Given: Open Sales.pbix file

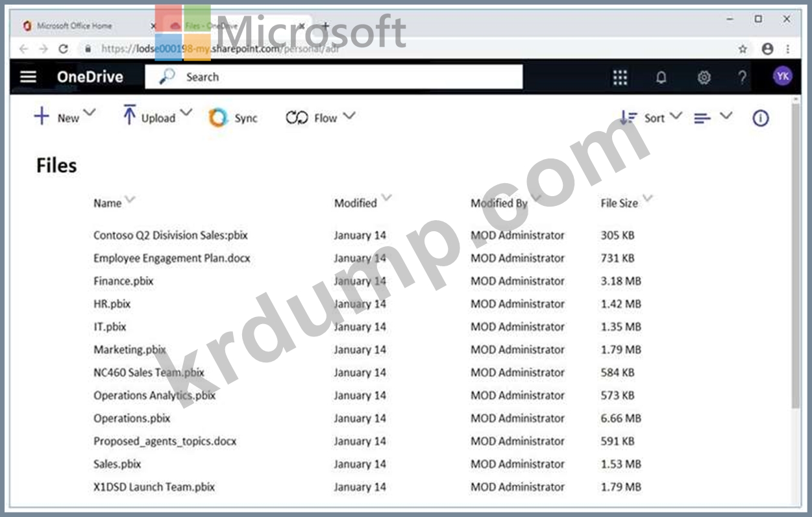Looking at the screenshot, I should pyautogui.click(x=117, y=464).
